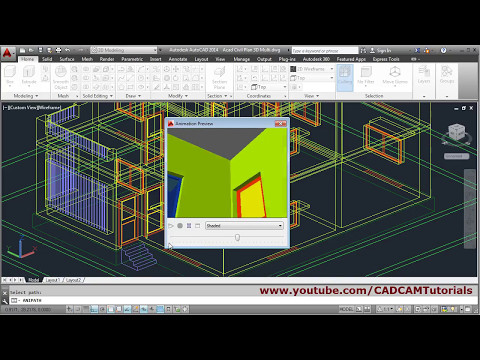
Task: Toggle Ortho Mode in status bar
Action: (x=94, y=309)
